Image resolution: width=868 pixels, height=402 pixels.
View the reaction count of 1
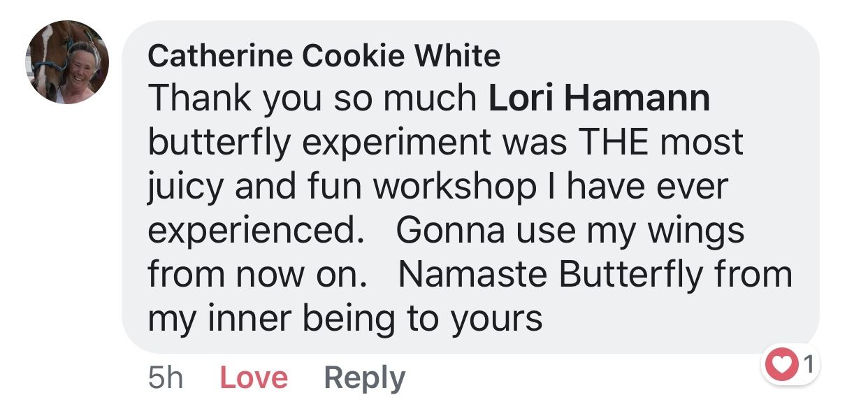point(808,364)
